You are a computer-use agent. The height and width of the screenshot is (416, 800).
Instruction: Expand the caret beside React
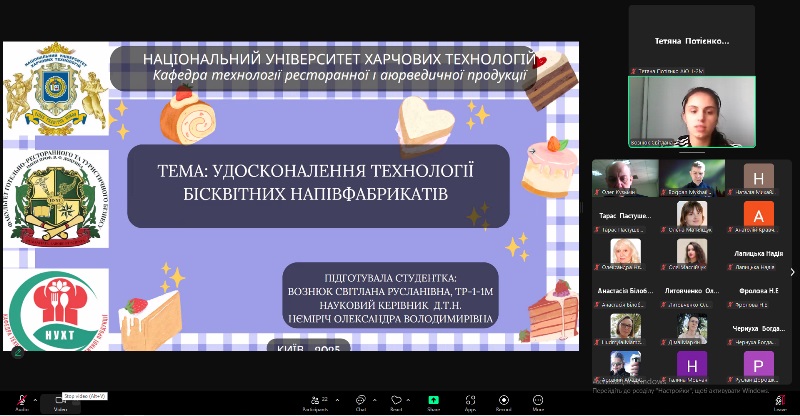408,400
